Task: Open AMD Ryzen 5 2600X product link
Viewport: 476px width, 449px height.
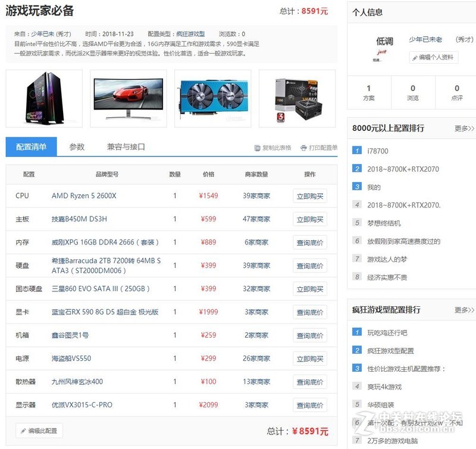Action: 84,196
